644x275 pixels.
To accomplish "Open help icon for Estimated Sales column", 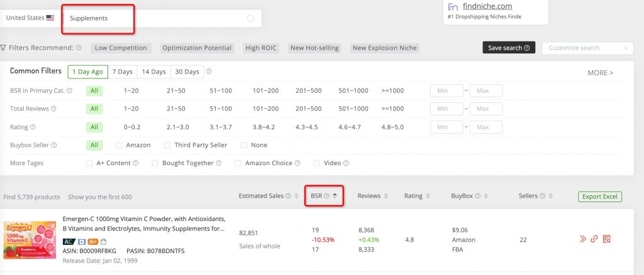I will [x=288, y=196].
